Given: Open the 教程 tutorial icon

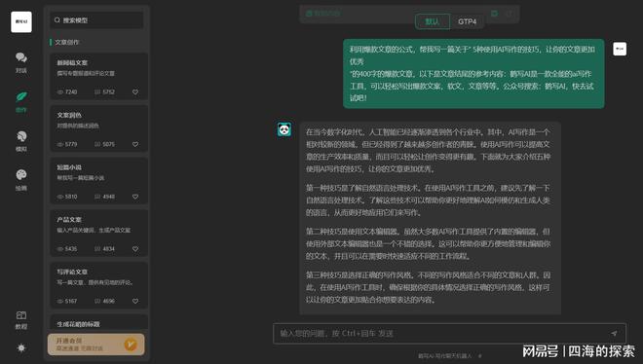Looking at the screenshot, I should click(x=21, y=320).
